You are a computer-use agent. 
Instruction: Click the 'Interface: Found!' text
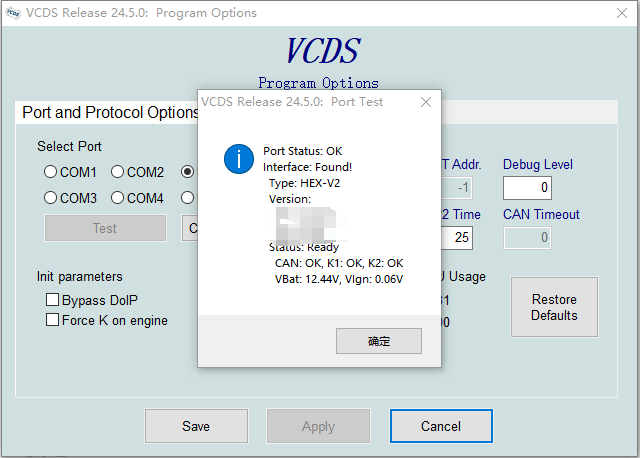click(307, 167)
